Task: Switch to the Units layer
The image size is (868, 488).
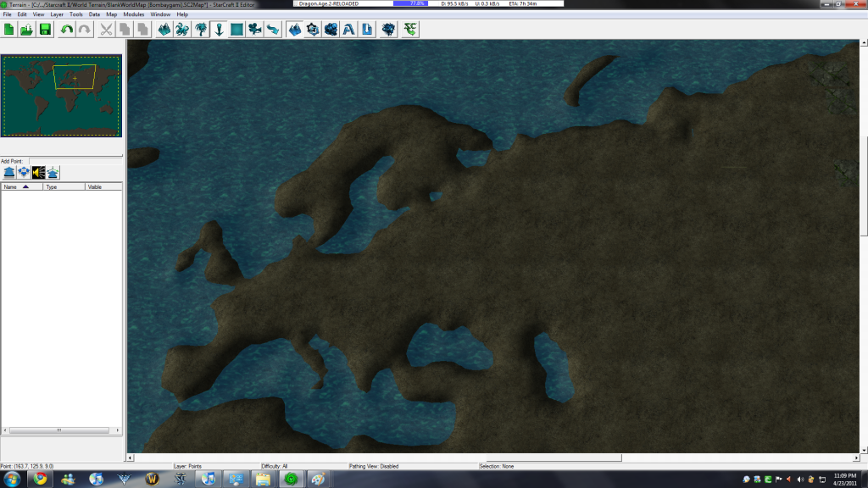Action: click(182, 30)
